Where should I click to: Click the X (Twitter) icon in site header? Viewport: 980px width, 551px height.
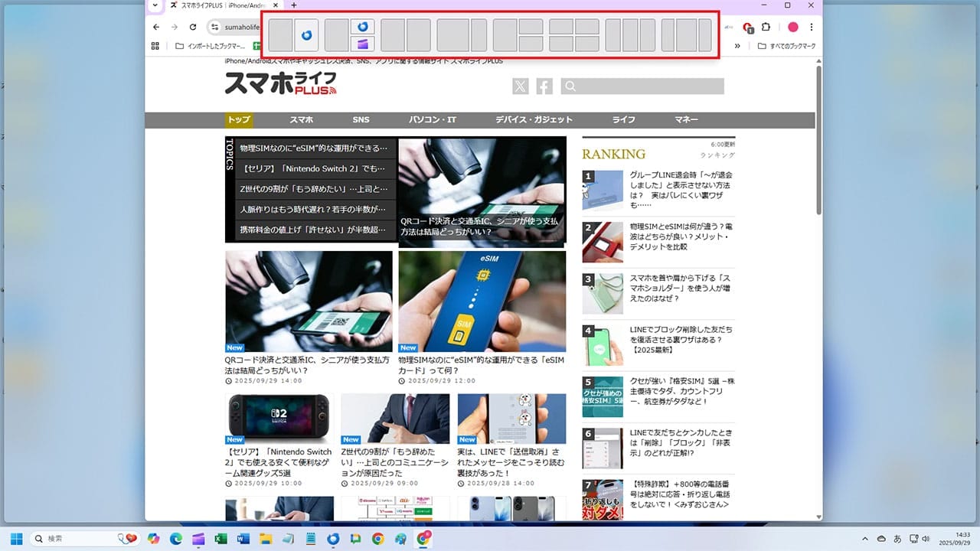(x=521, y=86)
